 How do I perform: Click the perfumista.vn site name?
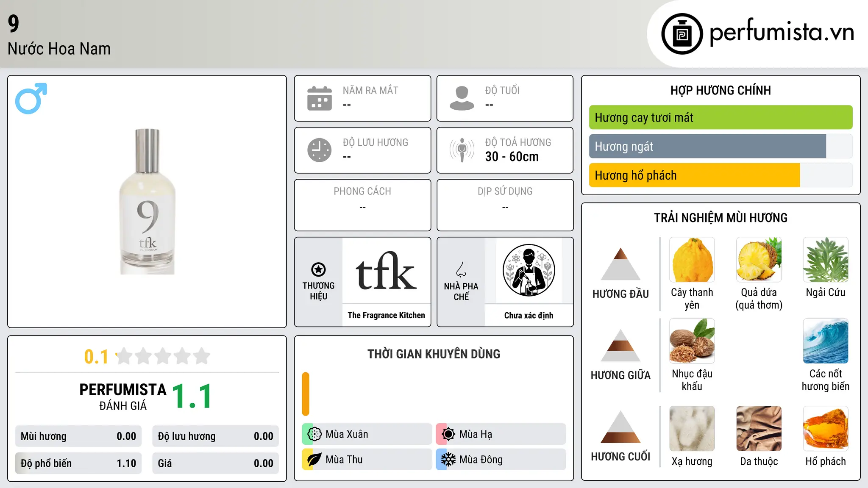click(782, 32)
